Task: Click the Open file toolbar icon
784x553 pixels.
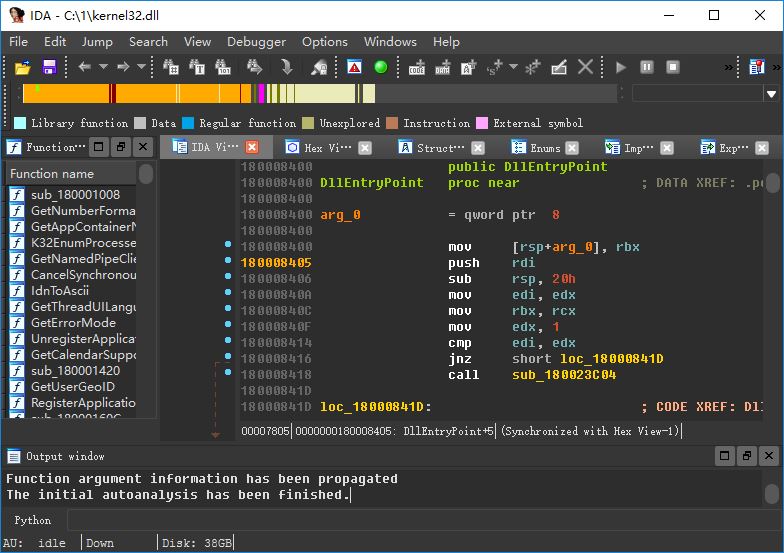Action: (22, 67)
